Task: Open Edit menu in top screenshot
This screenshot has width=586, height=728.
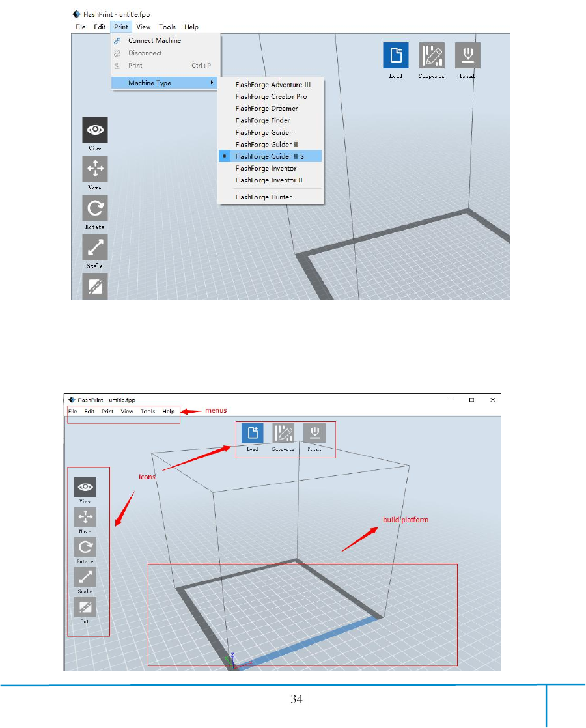Action: [x=100, y=27]
